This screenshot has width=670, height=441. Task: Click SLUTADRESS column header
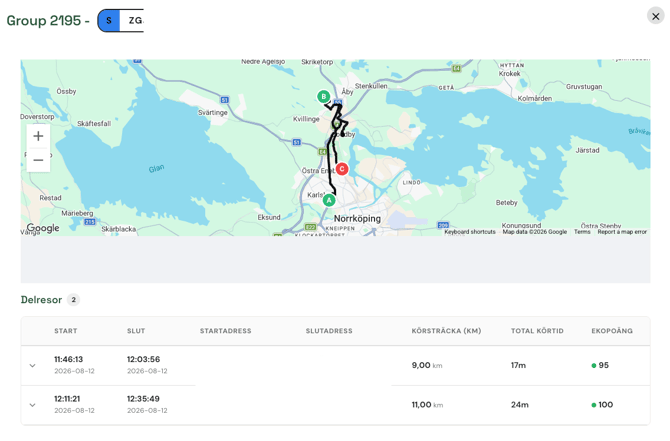click(329, 331)
